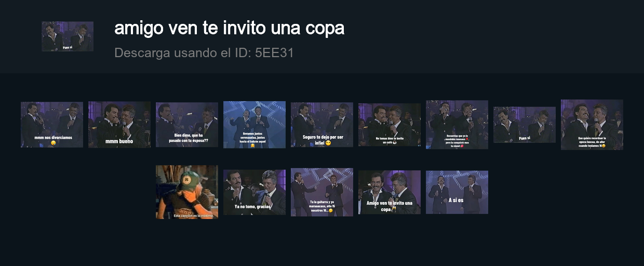Click the 'Descarga usando el ID' text
The width and height of the screenshot is (644, 266).
point(183,53)
